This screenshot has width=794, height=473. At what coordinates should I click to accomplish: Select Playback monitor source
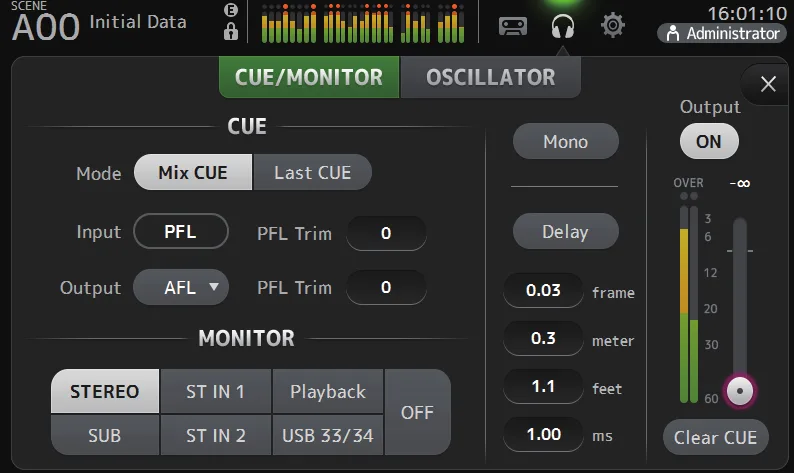coord(328,391)
